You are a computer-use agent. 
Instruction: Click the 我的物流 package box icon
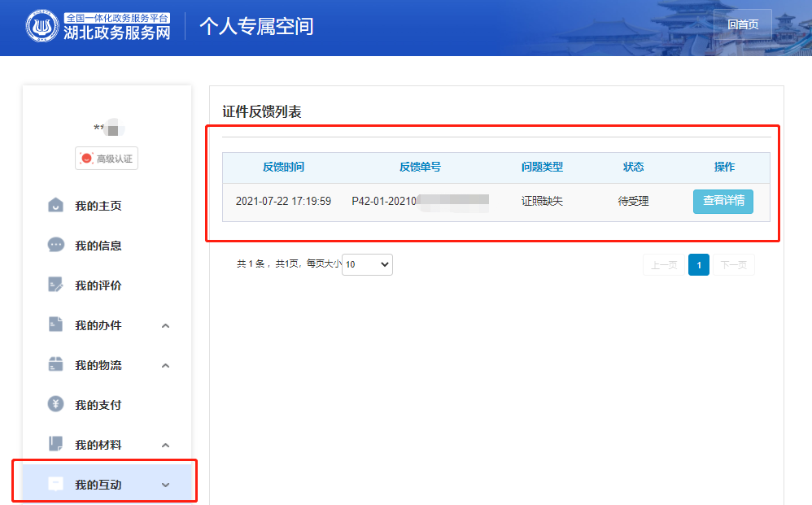[x=56, y=364]
